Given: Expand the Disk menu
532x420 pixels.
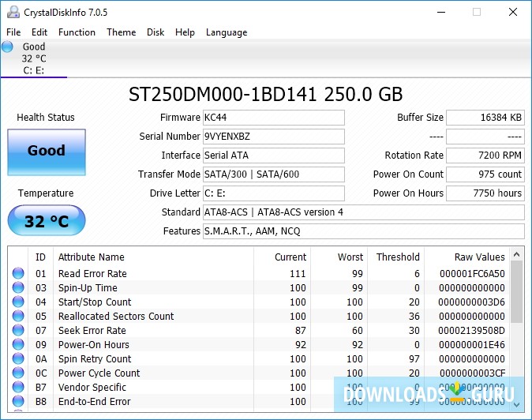Looking at the screenshot, I should pyautogui.click(x=155, y=32).
